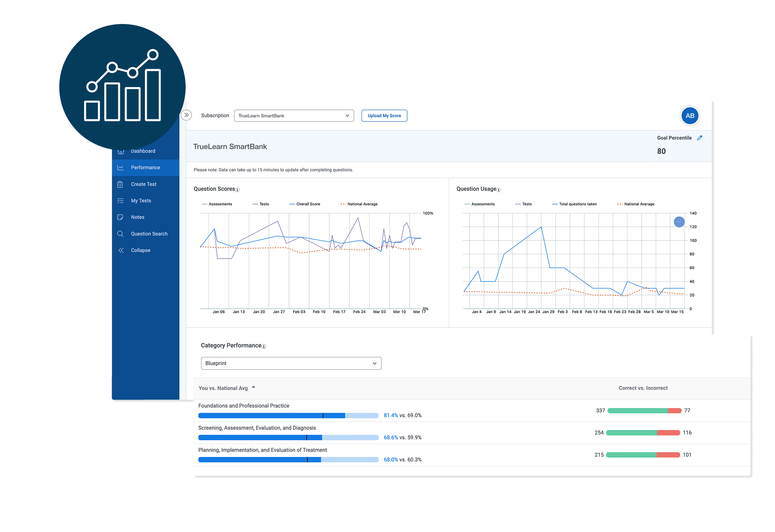The height and width of the screenshot is (532, 775).
Task: Click the Question Scores info icon
Action: pos(238,190)
